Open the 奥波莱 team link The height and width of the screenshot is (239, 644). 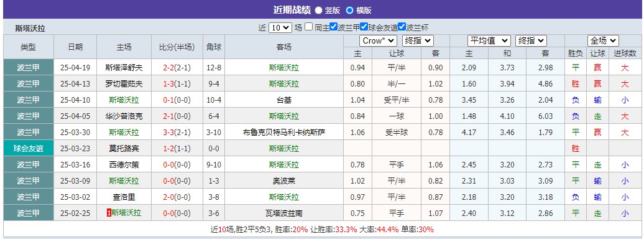click(x=284, y=181)
